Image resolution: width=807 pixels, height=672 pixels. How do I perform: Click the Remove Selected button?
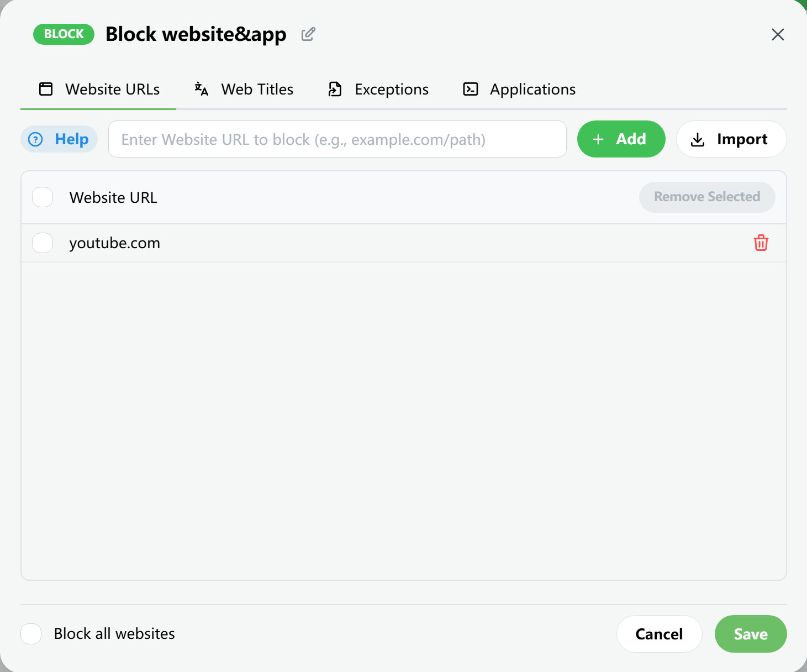pyautogui.click(x=707, y=197)
